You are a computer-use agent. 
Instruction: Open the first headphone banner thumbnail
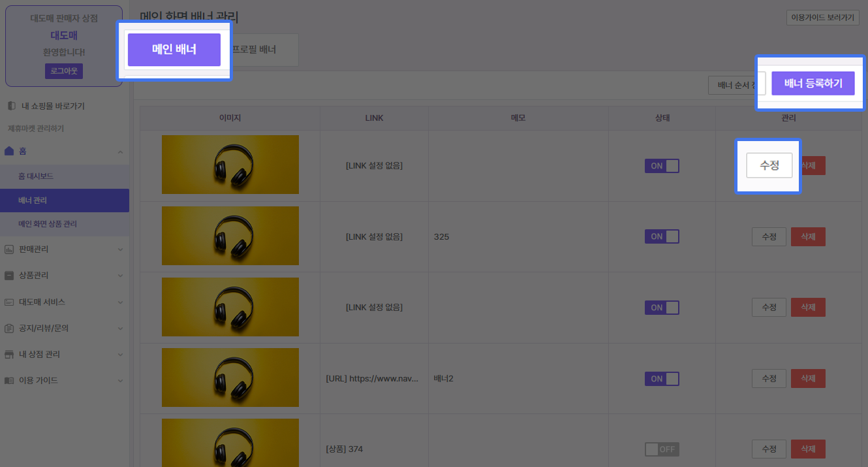click(x=230, y=165)
